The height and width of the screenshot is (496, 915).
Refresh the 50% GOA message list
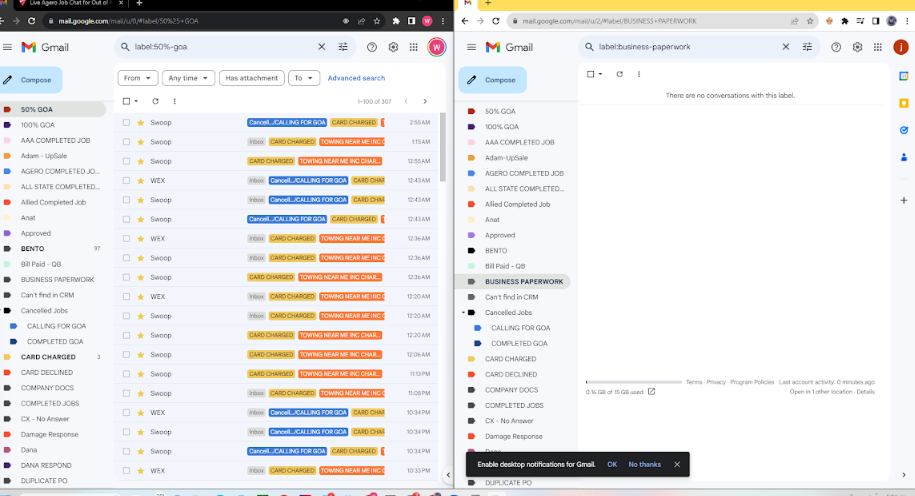(x=155, y=101)
